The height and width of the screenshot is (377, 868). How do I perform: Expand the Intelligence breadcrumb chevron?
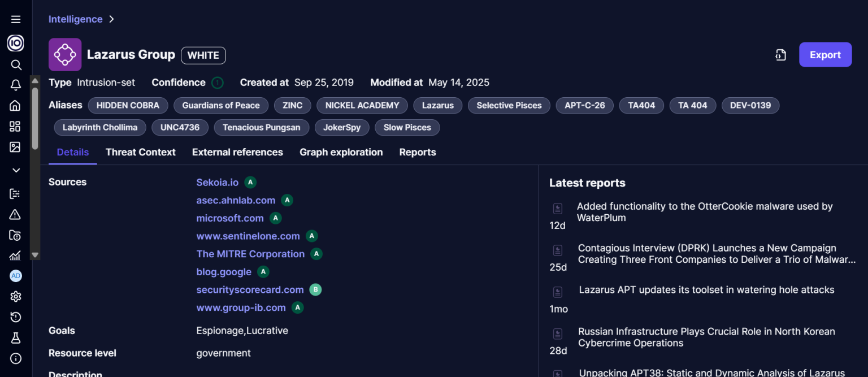(112, 19)
